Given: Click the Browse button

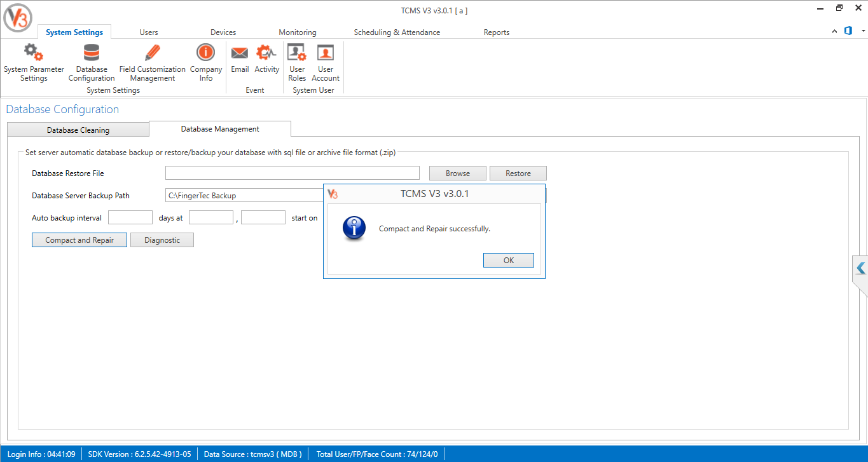Looking at the screenshot, I should 458,173.
